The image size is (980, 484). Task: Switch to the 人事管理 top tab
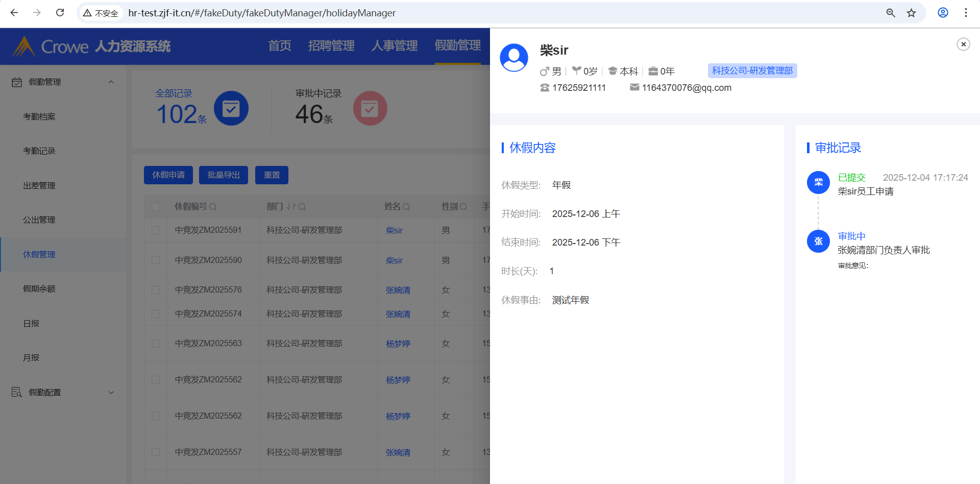[x=394, y=46]
